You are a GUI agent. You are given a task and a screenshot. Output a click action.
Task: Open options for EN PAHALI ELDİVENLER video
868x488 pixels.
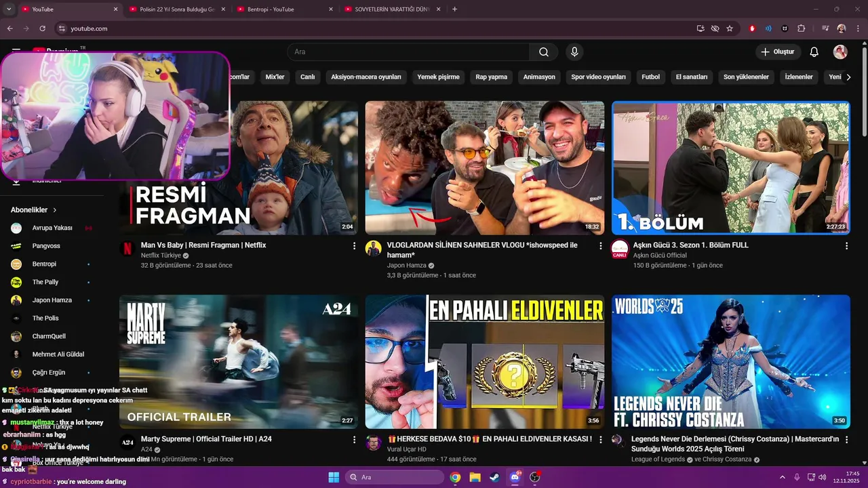point(600,440)
